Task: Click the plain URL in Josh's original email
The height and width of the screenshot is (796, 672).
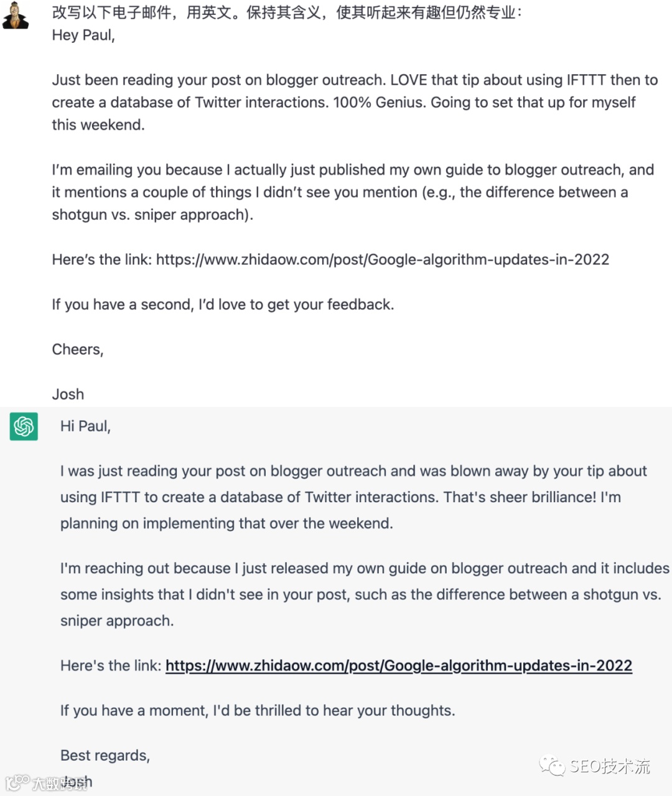Action: click(382, 260)
